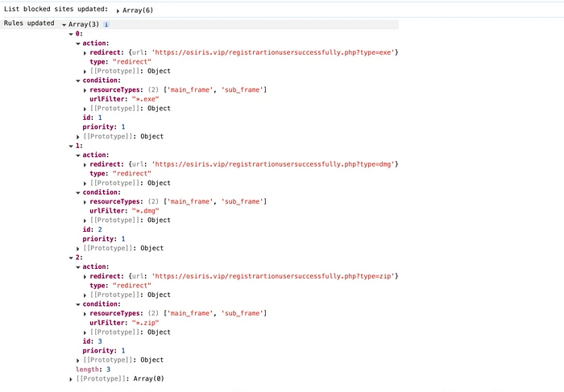
Task: Expand the redirect object with type=exe URL
Action: [85, 52]
